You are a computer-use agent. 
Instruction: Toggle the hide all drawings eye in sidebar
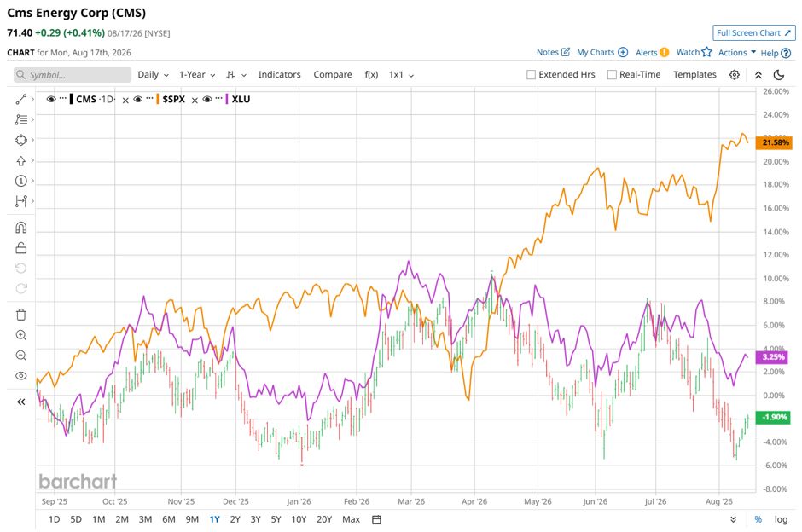[x=21, y=376]
